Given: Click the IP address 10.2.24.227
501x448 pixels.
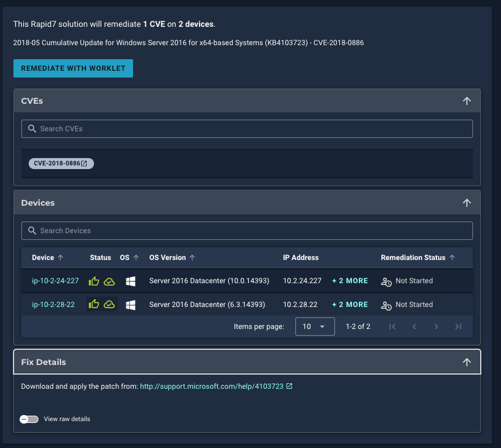Looking at the screenshot, I should [x=302, y=281].
